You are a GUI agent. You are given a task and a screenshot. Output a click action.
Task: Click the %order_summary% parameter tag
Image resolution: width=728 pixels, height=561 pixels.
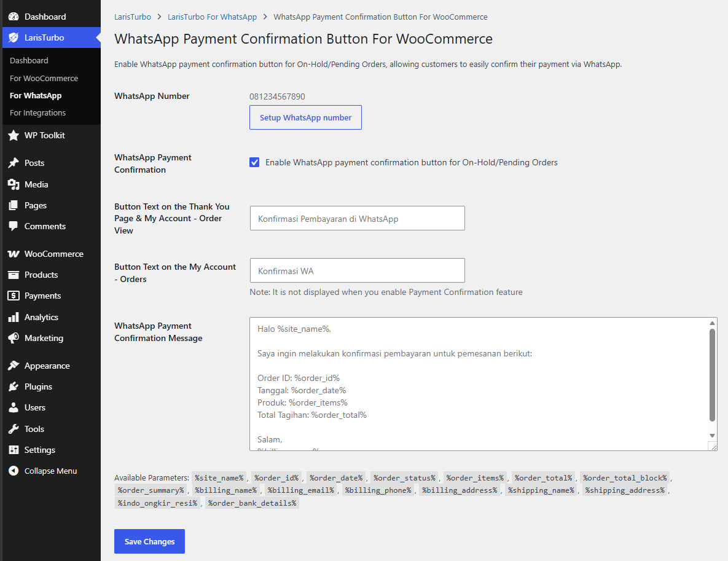coord(151,490)
